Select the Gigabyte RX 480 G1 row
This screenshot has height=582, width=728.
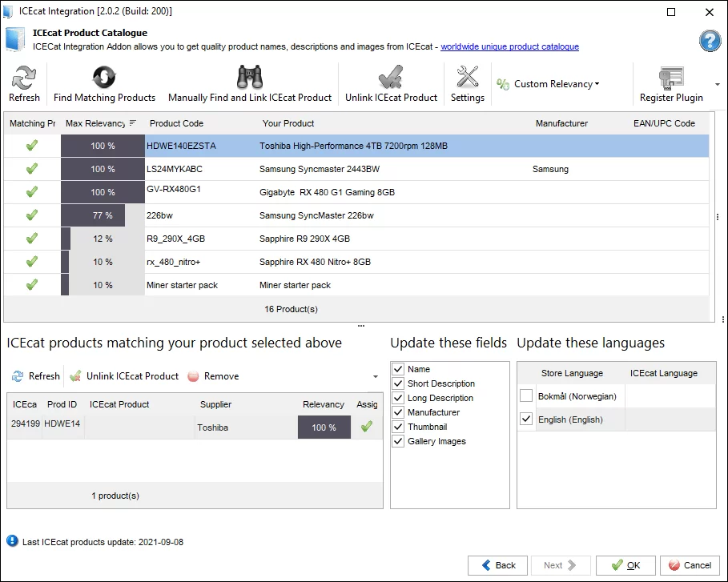320,192
